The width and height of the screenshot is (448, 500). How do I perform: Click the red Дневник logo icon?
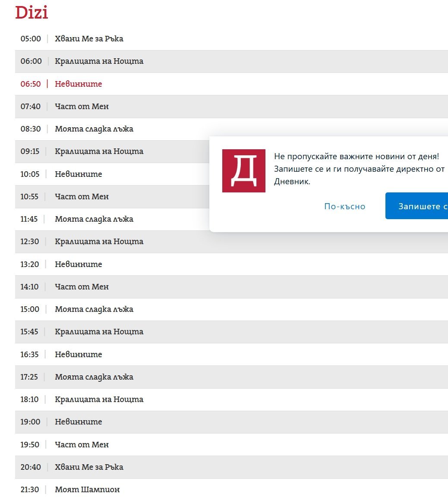[243, 171]
